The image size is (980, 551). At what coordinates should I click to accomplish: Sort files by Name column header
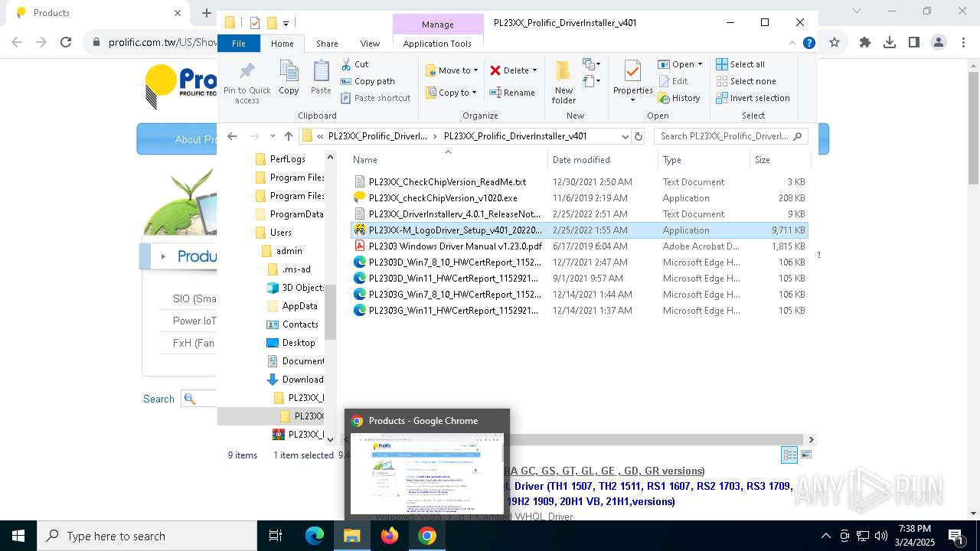tap(448, 160)
